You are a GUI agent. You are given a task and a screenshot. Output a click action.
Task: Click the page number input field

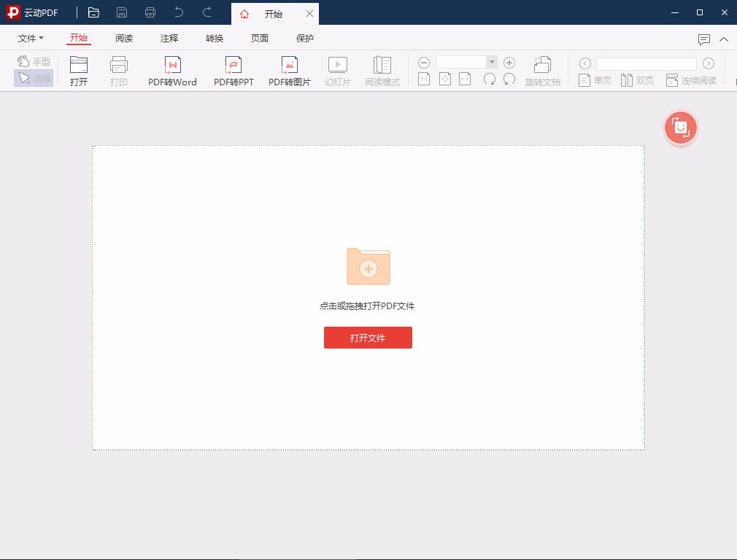[647, 64]
